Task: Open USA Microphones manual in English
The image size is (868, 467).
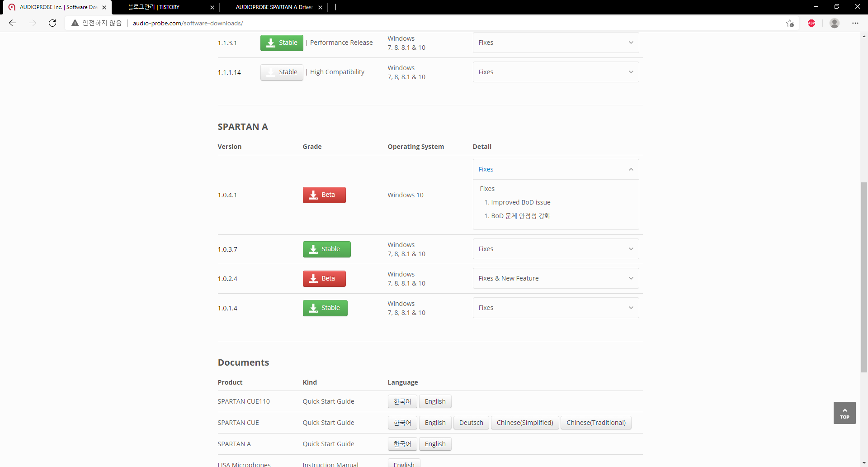Action: coord(404,463)
